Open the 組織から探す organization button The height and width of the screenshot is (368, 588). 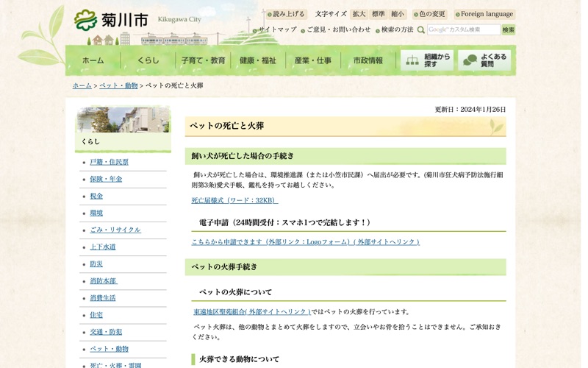[427, 60]
